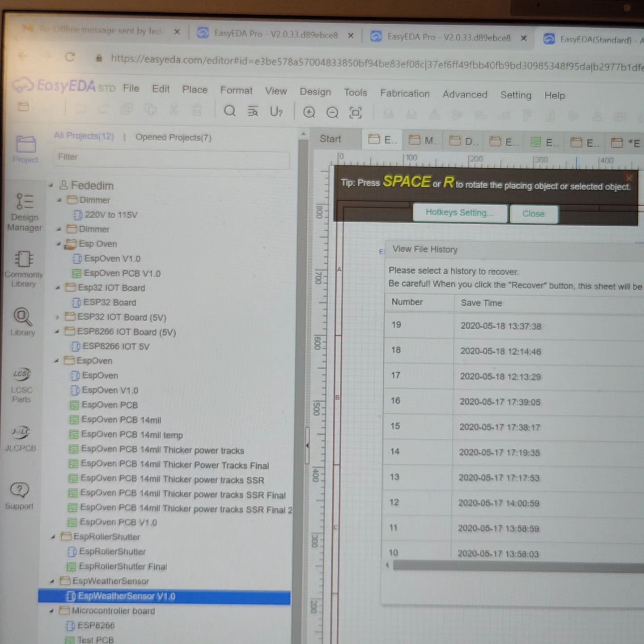Click the browser address bar URL
644x644 pixels.
point(377,63)
